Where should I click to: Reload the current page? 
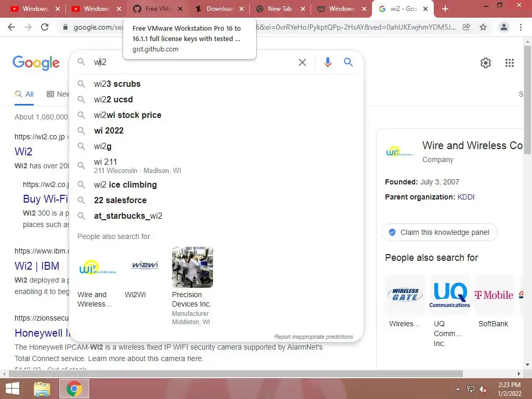tap(45, 27)
